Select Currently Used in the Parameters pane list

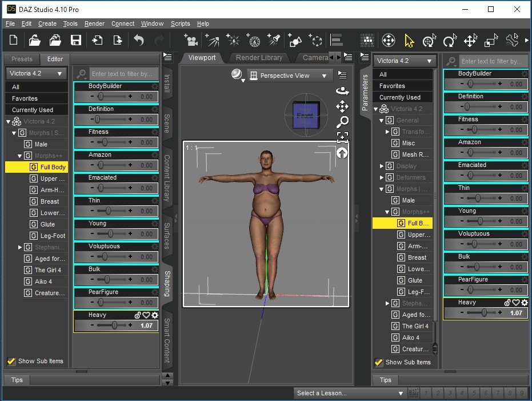click(x=403, y=97)
